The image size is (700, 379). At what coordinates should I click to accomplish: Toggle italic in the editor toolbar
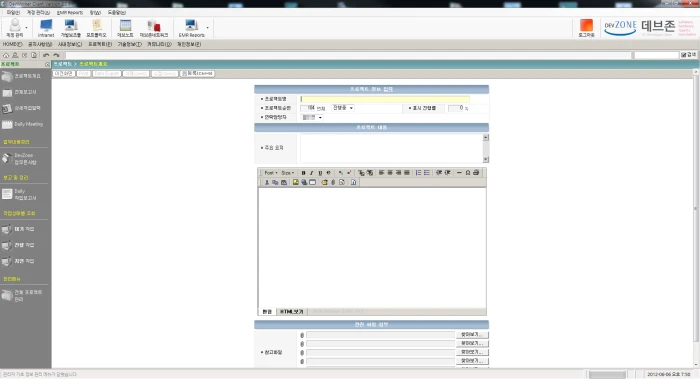312,173
